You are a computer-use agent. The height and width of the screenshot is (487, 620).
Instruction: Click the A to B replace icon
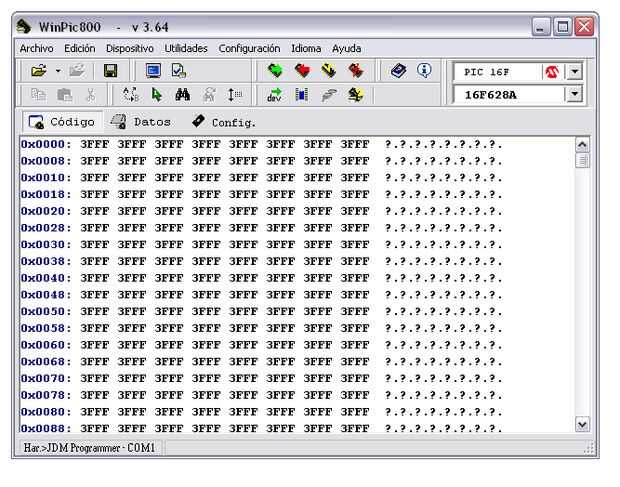(x=130, y=95)
